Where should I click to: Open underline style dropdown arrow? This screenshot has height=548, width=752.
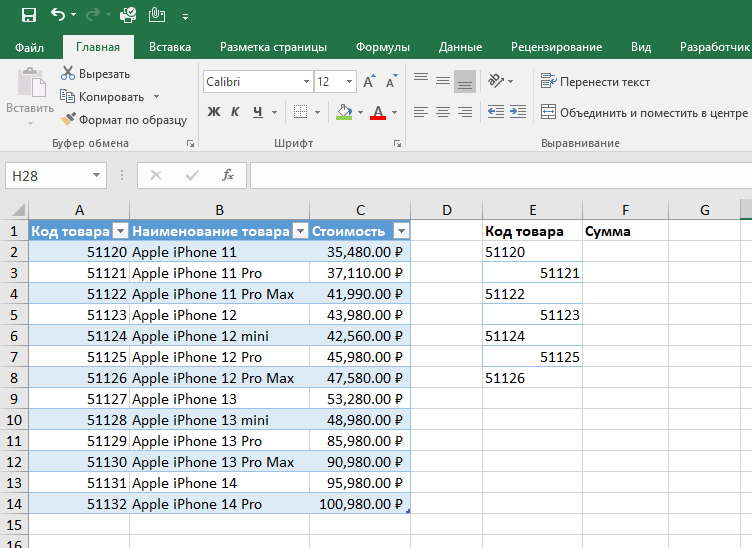click(x=274, y=113)
